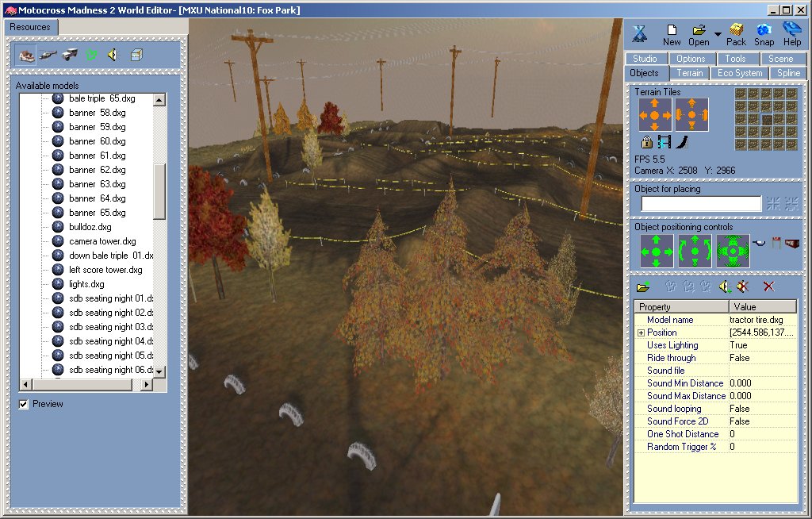
Task: Switch to the Options tab
Action: tap(691, 59)
